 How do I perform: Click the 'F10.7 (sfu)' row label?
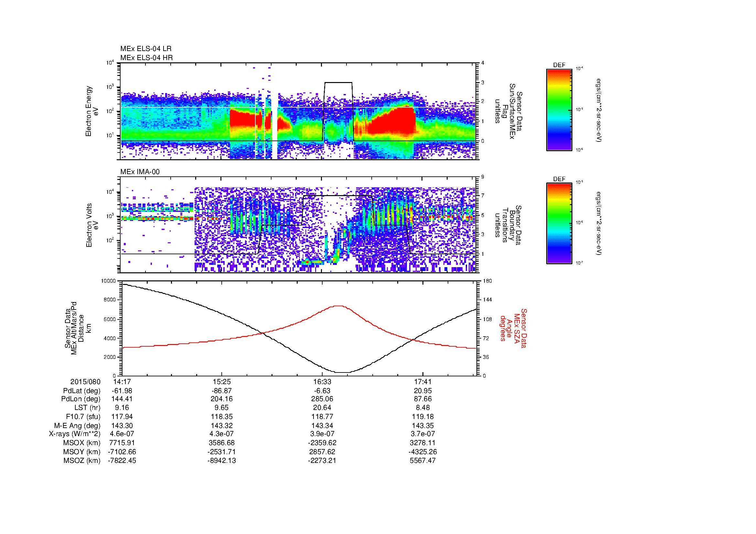coord(83,417)
